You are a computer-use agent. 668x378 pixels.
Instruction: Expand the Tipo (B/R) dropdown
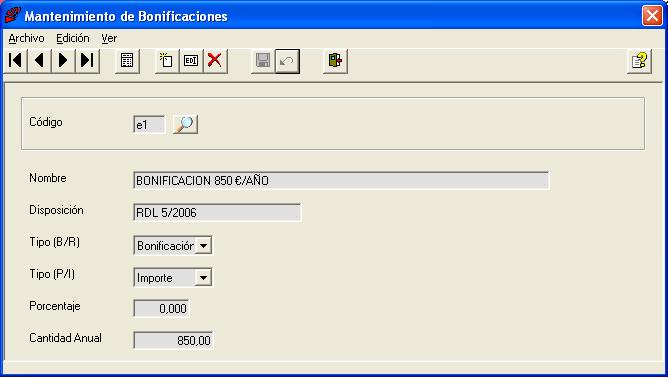[204, 246]
